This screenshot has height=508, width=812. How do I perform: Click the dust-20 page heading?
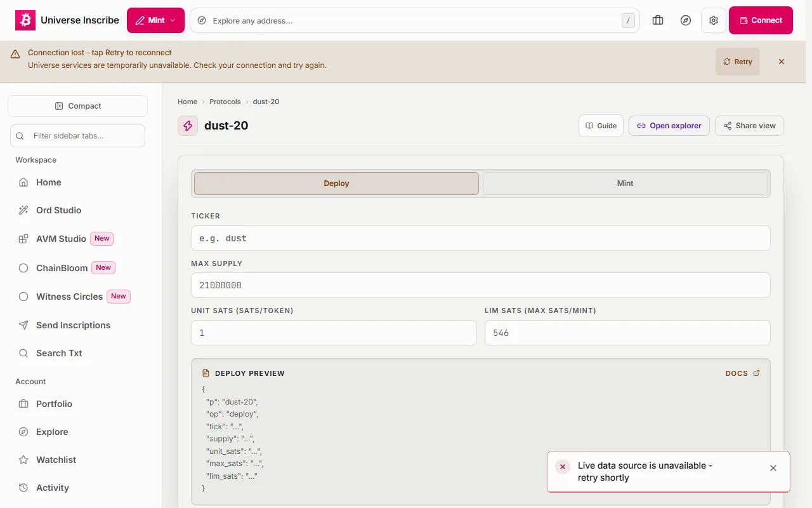(226, 126)
